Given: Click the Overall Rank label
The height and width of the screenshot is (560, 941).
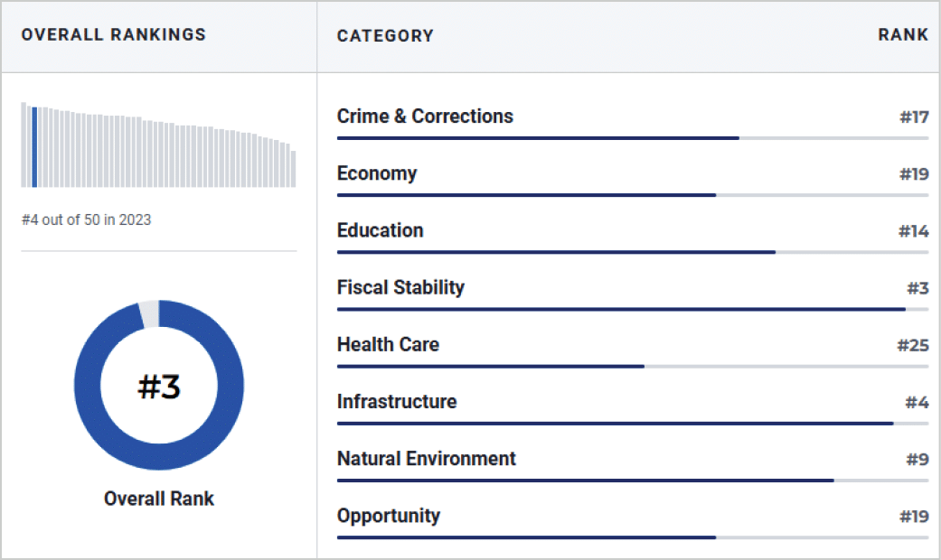Looking at the screenshot, I should click(x=159, y=499).
